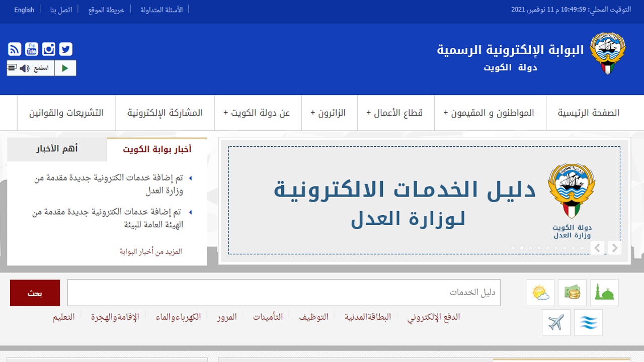Open the Instagram social icon
The height and width of the screenshot is (362, 644).
click(x=49, y=49)
